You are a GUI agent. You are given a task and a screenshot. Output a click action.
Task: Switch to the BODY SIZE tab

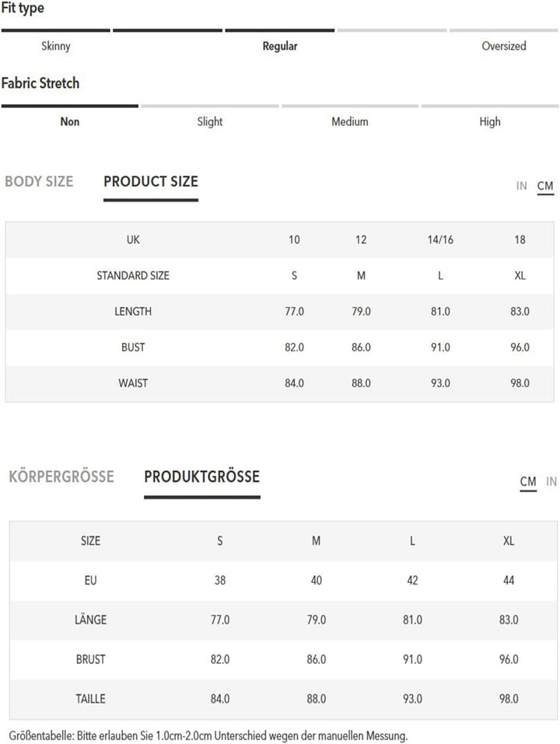pos(39,182)
